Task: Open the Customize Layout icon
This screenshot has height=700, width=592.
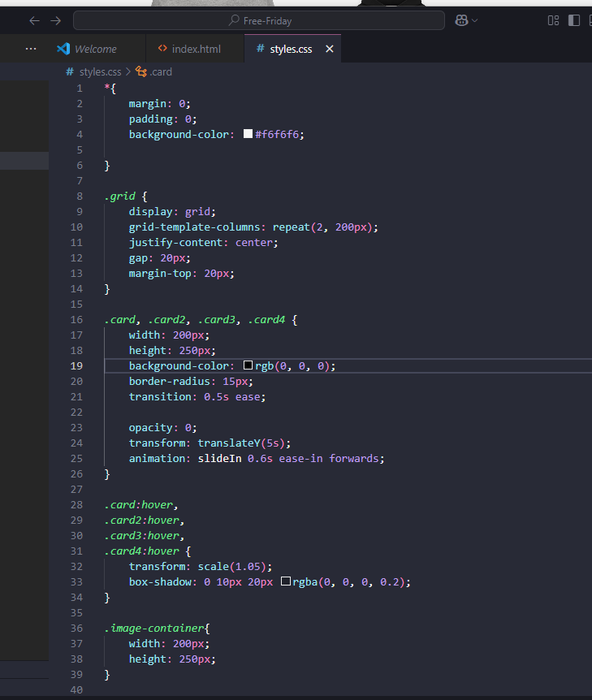Action: coord(554,20)
